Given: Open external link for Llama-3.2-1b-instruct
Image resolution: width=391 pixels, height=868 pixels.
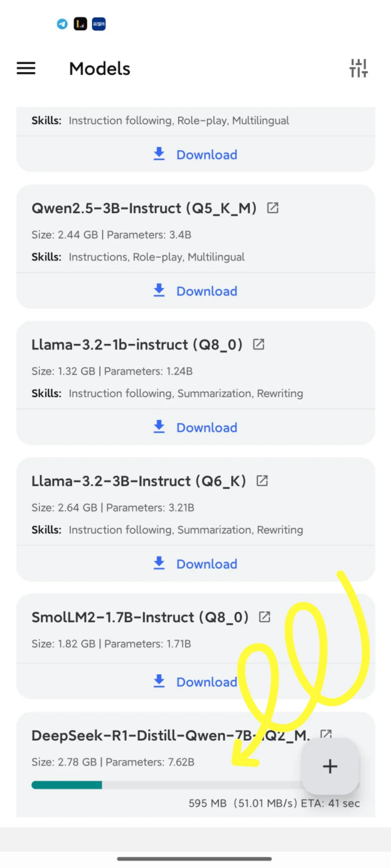Looking at the screenshot, I should (258, 344).
